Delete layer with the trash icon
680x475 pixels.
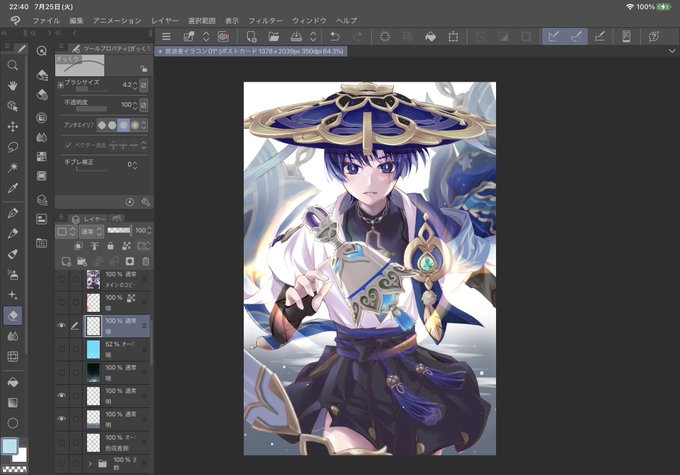[146, 261]
